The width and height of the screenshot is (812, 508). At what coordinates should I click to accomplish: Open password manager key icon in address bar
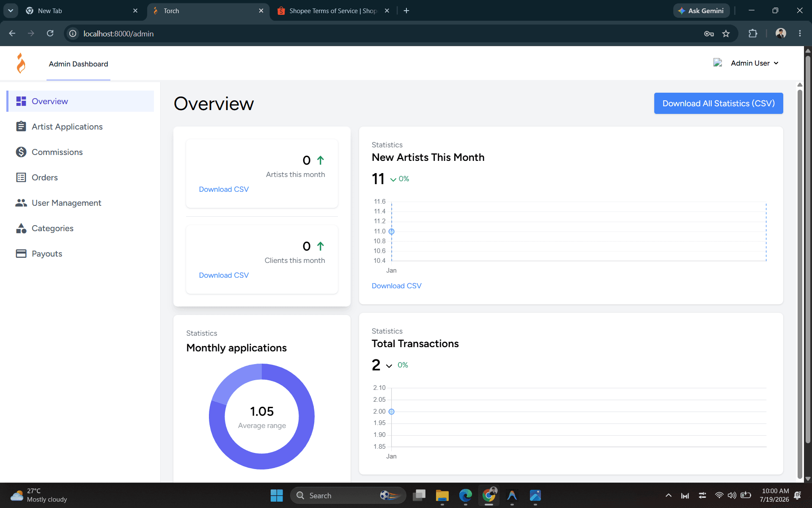coord(709,33)
